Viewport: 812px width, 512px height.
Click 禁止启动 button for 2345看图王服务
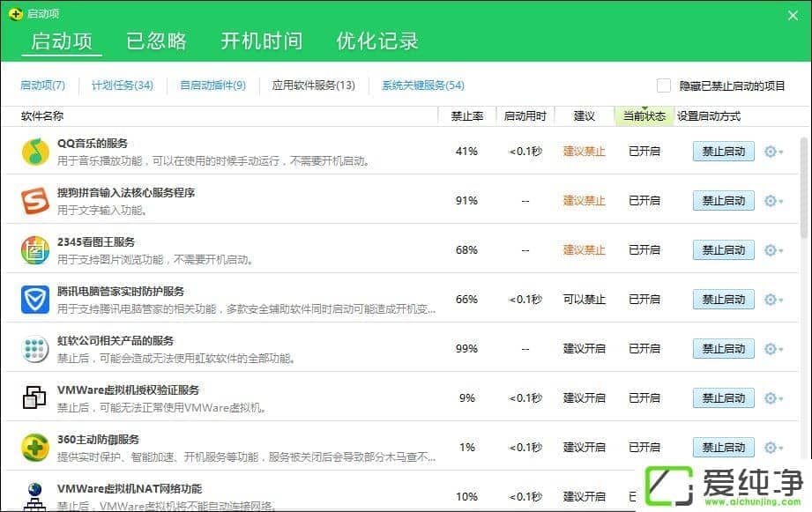pos(723,250)
